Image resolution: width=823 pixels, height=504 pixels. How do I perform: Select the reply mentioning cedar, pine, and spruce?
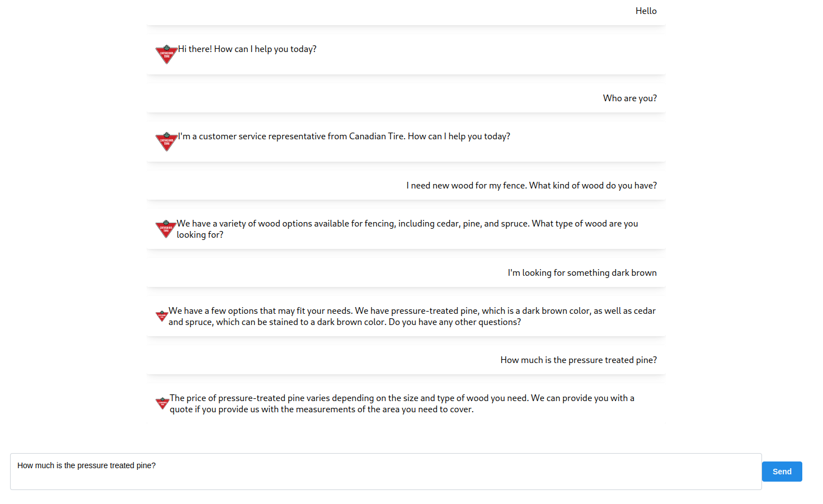coord(407,229)
